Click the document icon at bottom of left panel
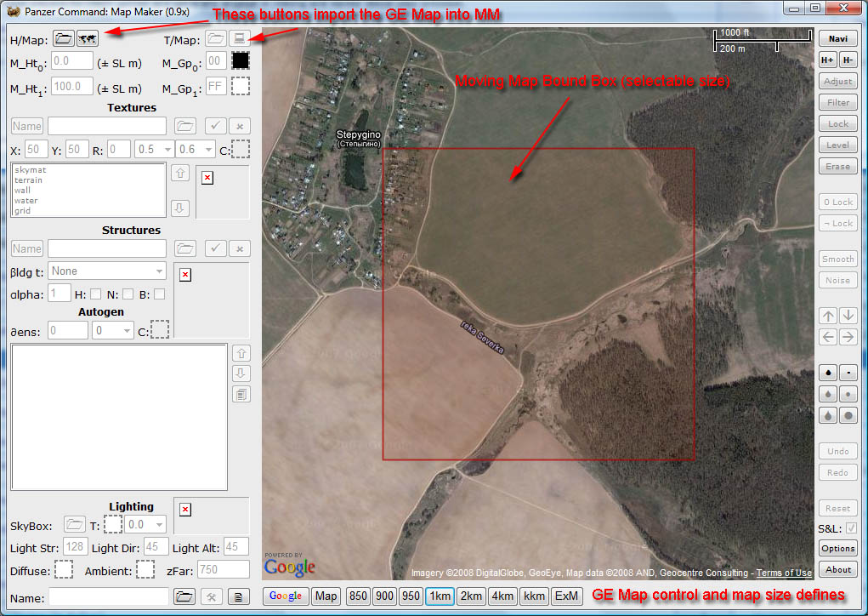 239,597
